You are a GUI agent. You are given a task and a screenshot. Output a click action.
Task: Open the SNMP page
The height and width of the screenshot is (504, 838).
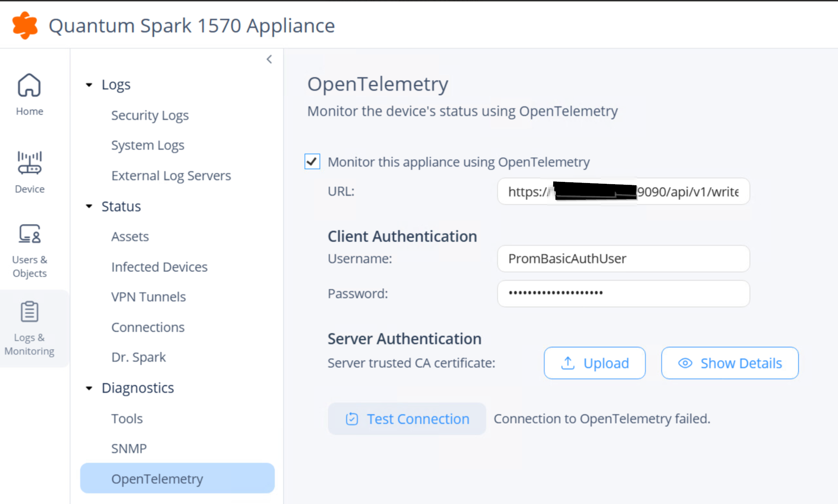129,448
